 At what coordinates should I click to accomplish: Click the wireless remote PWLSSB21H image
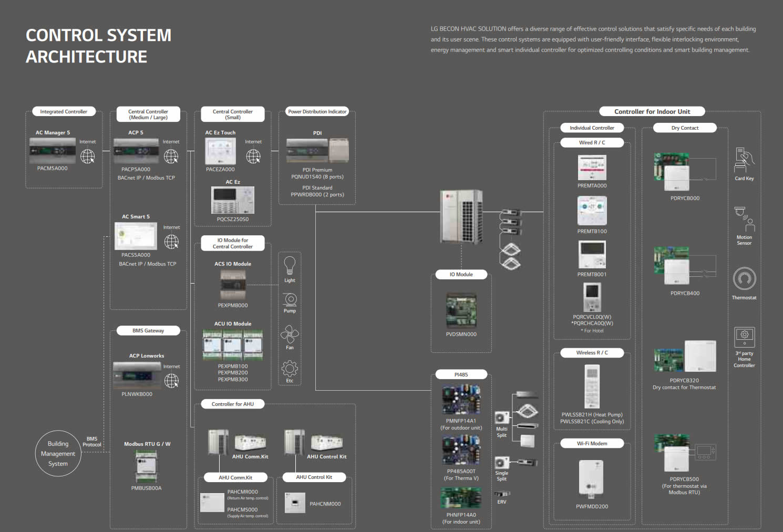(592, 387)
